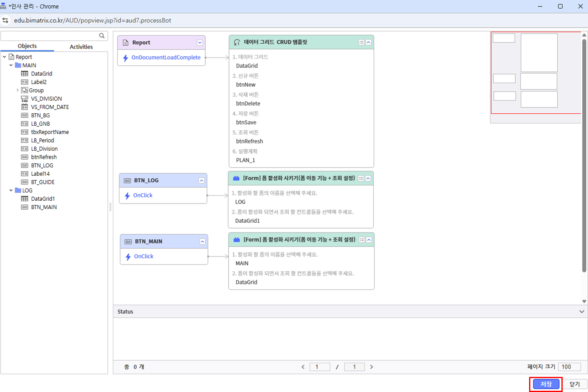Image resolution: width=588 pixels, height=392 pixels.
Task: Collapse the data grid CRUD template block
Action: pos(368,43)
